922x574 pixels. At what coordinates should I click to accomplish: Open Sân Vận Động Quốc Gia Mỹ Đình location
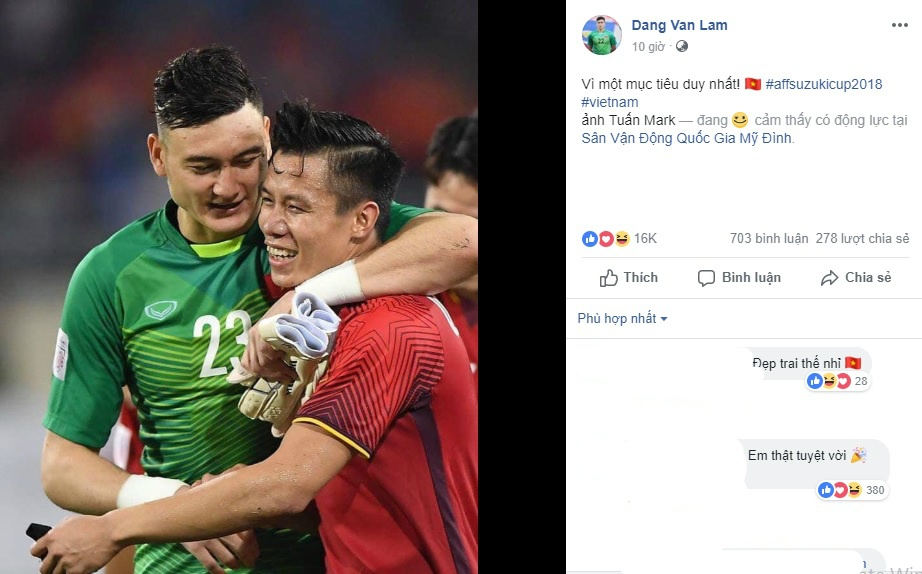tap(687, 138)
